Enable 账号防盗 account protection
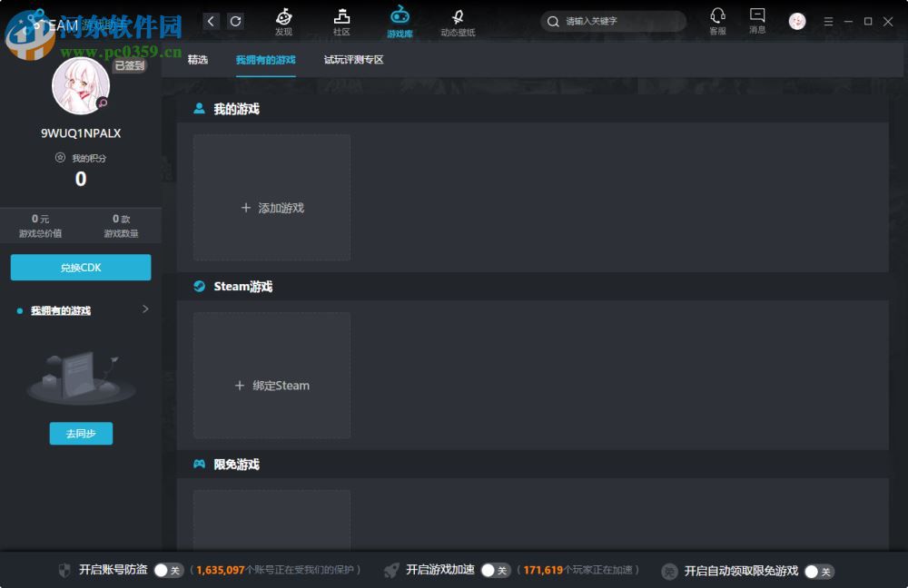 tap(168, 570)
